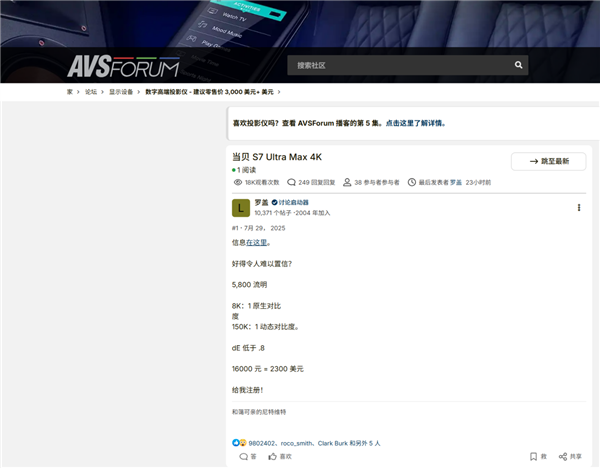Screen dimensions: 600x468
Task: Open the 家 breadcrumb link
Action: tap(70, 92)
